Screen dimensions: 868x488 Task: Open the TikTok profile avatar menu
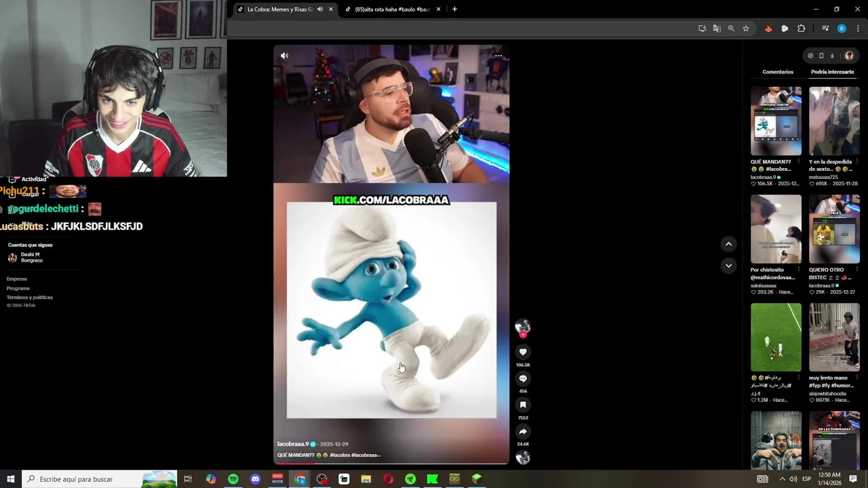tap(849, 56)
